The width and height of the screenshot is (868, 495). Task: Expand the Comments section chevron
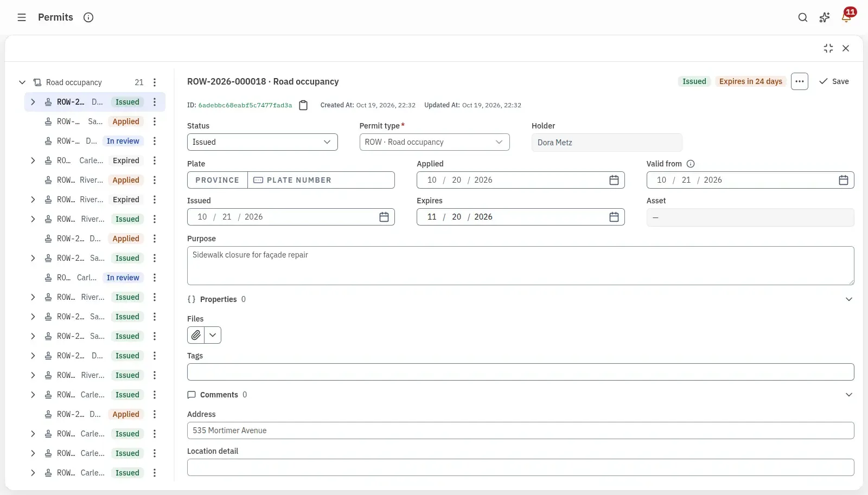click(x=849, y=395)
